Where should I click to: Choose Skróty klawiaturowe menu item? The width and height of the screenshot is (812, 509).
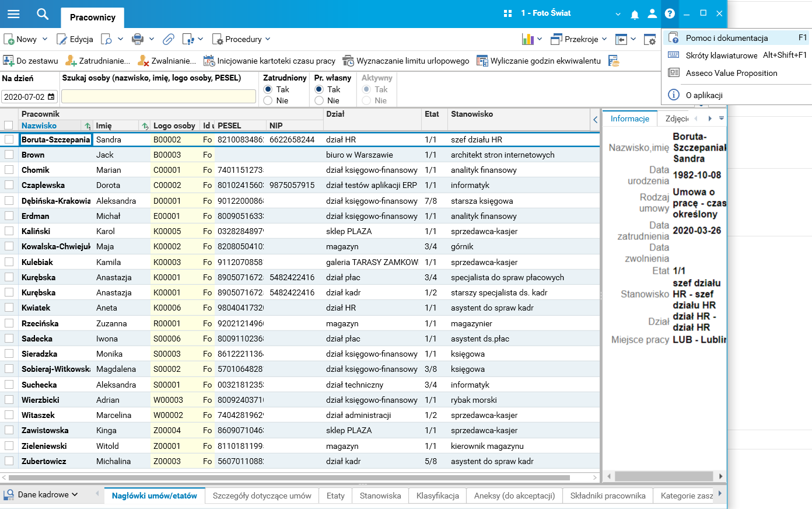721,55
